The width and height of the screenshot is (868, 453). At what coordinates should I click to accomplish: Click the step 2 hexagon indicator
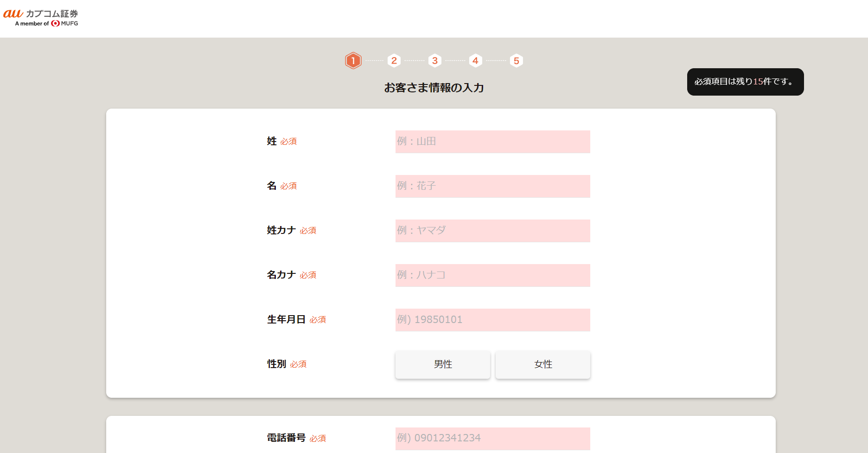pos(394,61)
